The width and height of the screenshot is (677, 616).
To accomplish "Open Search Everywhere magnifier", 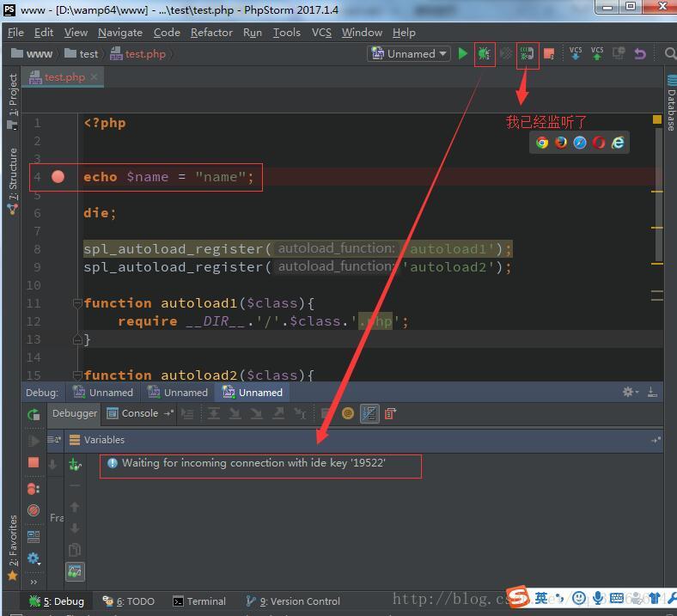I will click(669, 53).
